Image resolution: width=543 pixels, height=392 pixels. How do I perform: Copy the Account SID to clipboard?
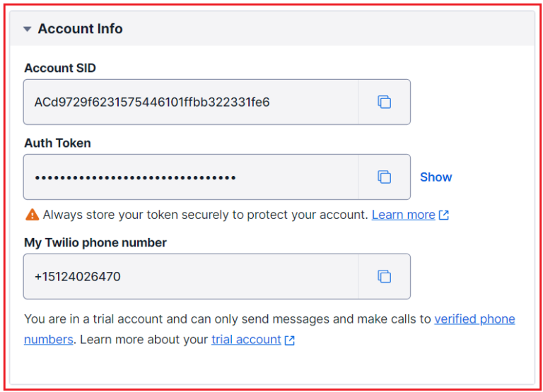click(384, 102)
